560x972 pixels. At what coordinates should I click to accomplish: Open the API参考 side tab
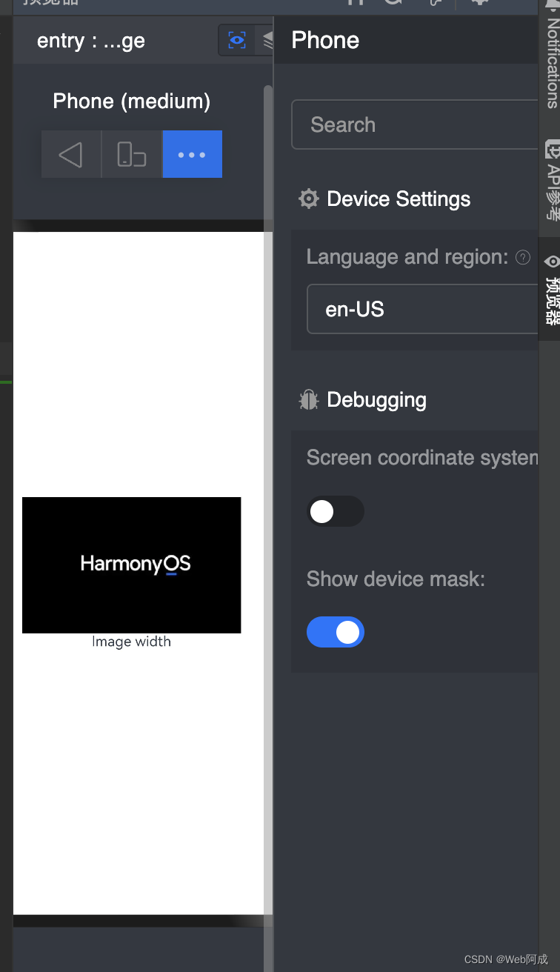tap(551, 179)
